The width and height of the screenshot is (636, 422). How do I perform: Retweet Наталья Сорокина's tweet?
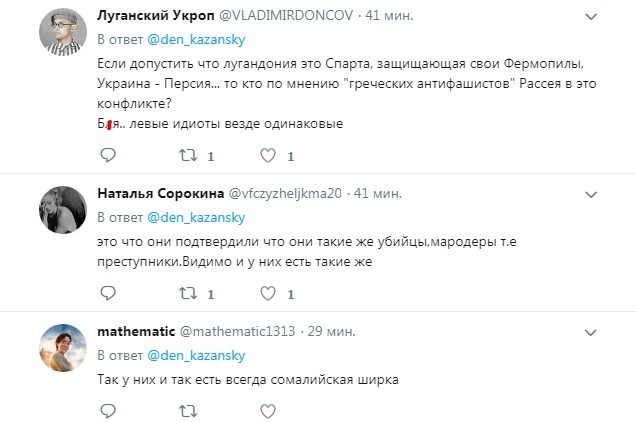[185, 293]
